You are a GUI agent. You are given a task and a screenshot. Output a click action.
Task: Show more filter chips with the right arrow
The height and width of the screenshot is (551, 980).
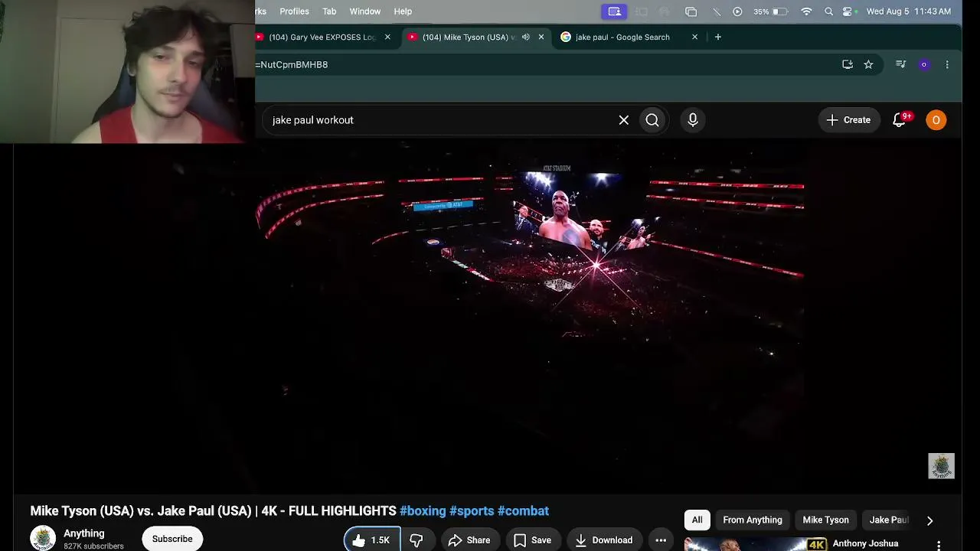click(929, 520)
